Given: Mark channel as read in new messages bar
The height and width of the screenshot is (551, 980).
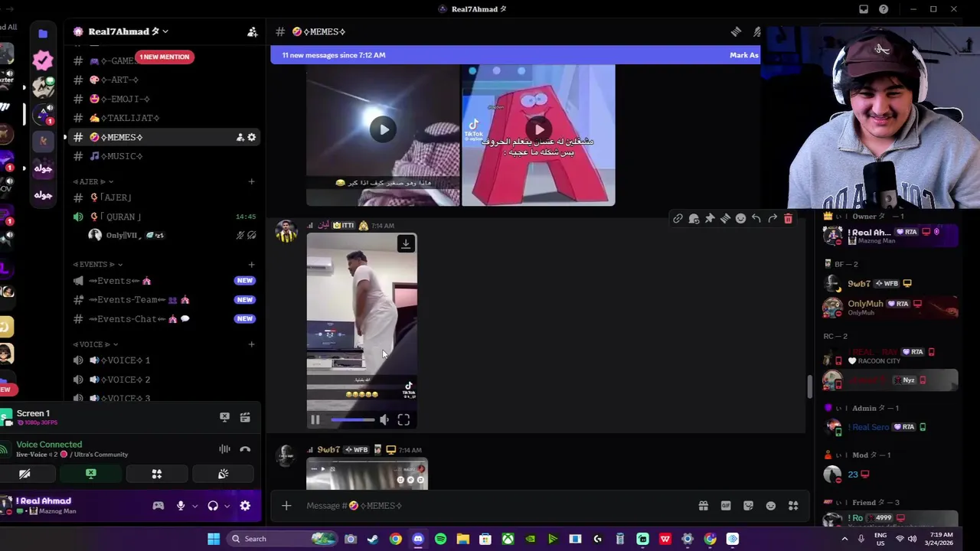Looking at the screenshot, I should (743, 55).
